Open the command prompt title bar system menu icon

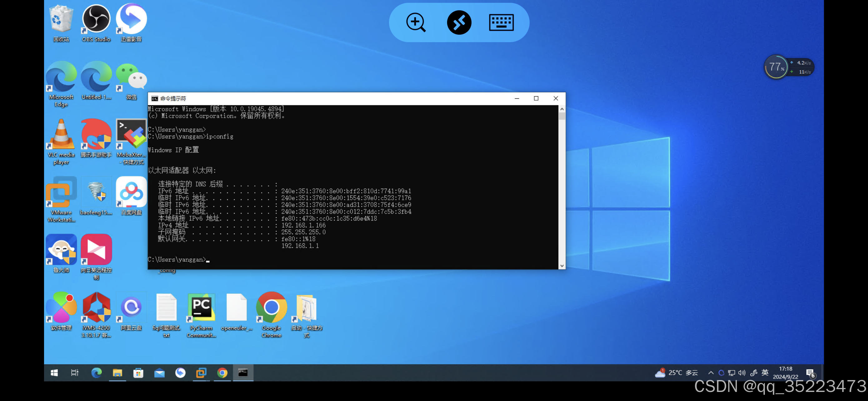tap(154, 98)
